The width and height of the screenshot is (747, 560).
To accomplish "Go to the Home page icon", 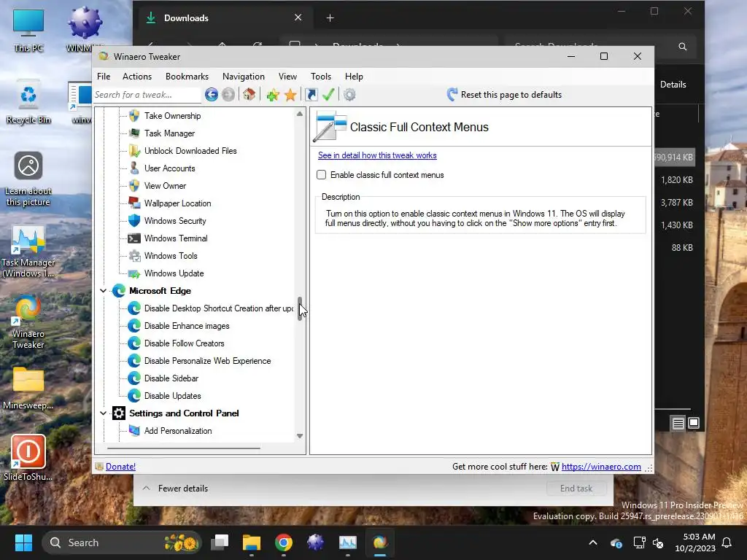I will pos(249,95).
